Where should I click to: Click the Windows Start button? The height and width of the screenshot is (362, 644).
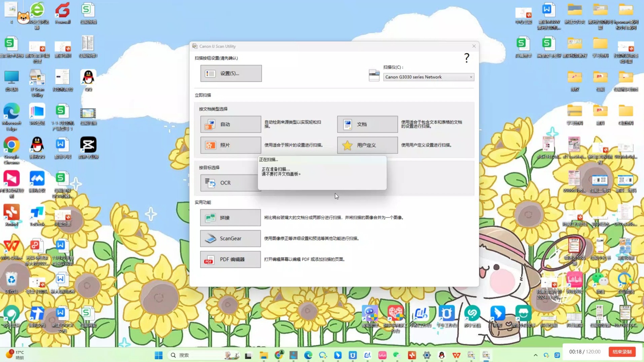[x=158, y=355]
